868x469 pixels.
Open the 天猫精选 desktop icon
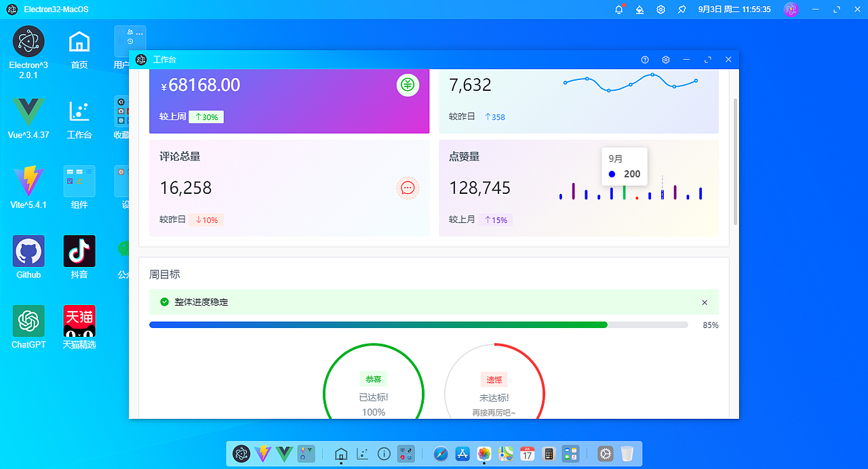click(x=79, y=321)
